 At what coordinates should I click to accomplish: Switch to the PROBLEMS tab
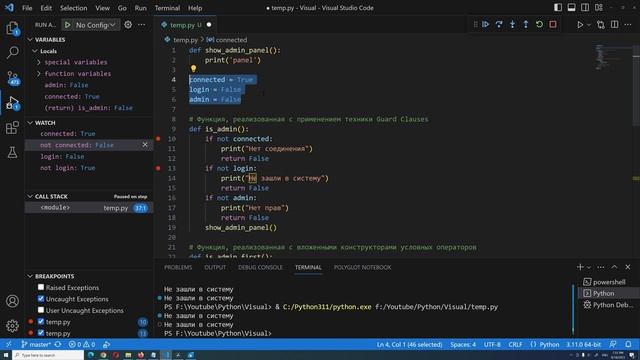(x=178, y=267)
